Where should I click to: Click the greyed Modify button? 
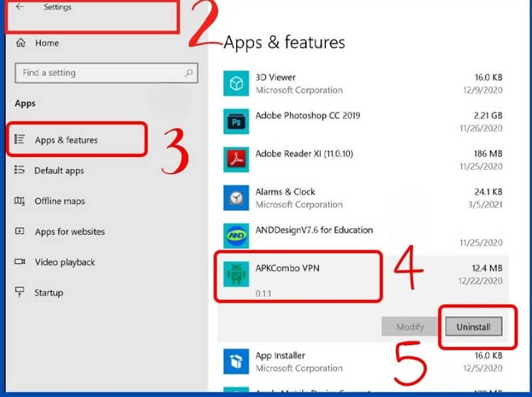410,327
